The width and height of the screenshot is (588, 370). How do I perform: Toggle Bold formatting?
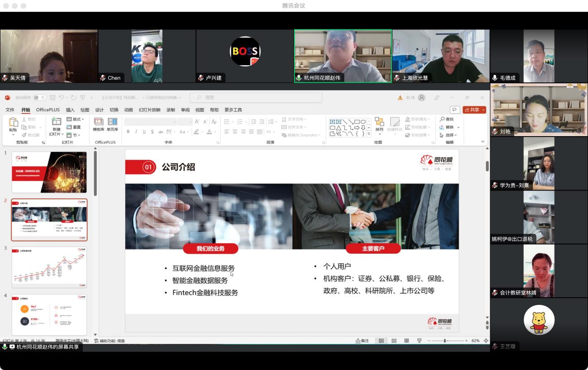click(128, 132)
